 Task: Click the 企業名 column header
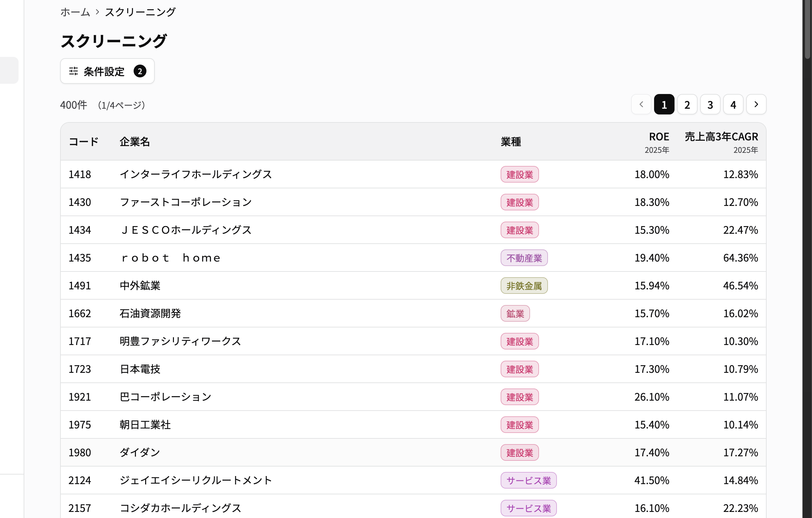[x=135, y=142]
